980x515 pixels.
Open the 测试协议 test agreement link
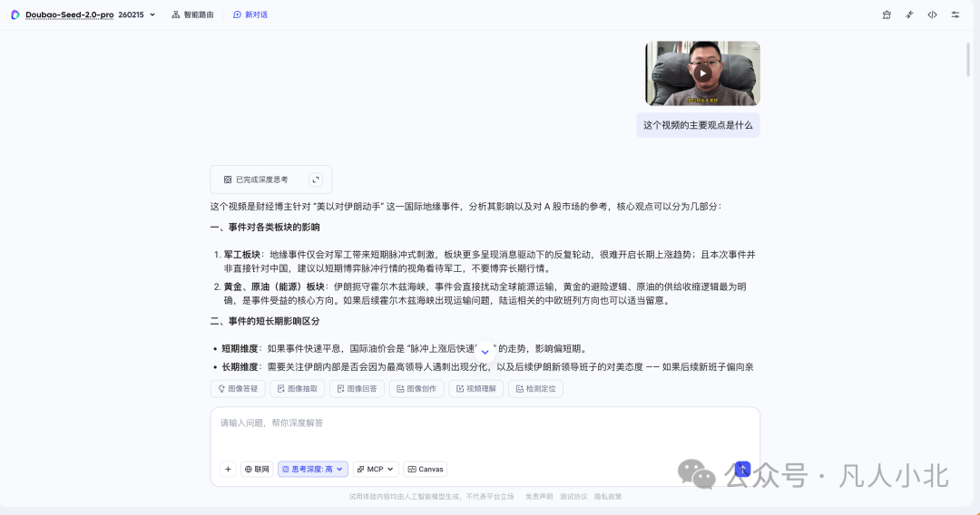[x=573, y=497]
